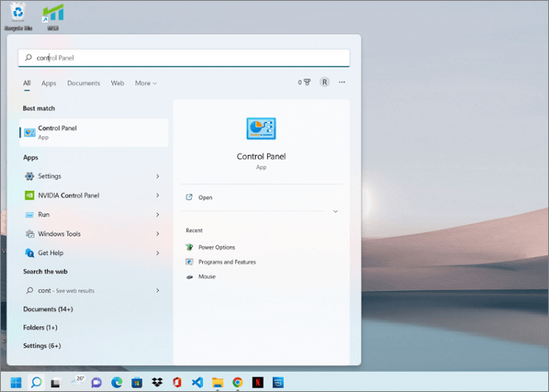Select the Get Help result
The height and width of the screenshot is (392, 549).
93,253
